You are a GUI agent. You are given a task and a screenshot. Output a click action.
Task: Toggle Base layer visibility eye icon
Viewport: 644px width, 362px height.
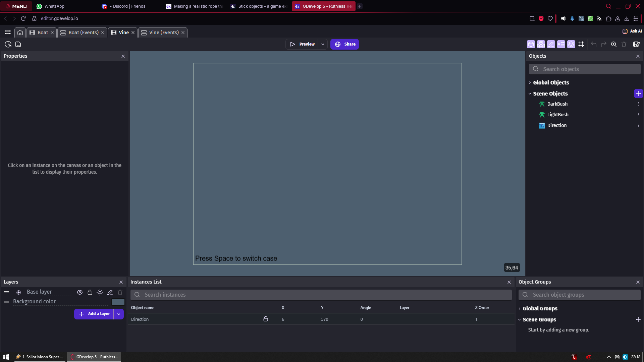(x=79, y=292)
